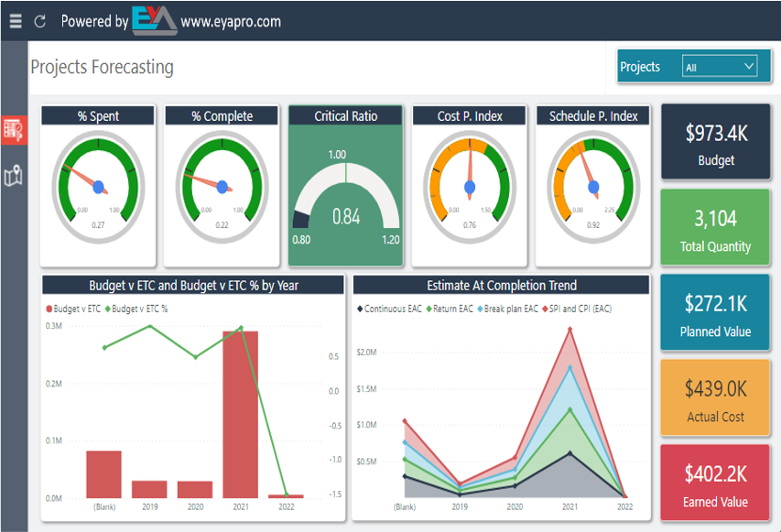Click the $2.0M axis label on EAC chart
This screenshot has width=781, height=532.
click(x=366, y=353)
